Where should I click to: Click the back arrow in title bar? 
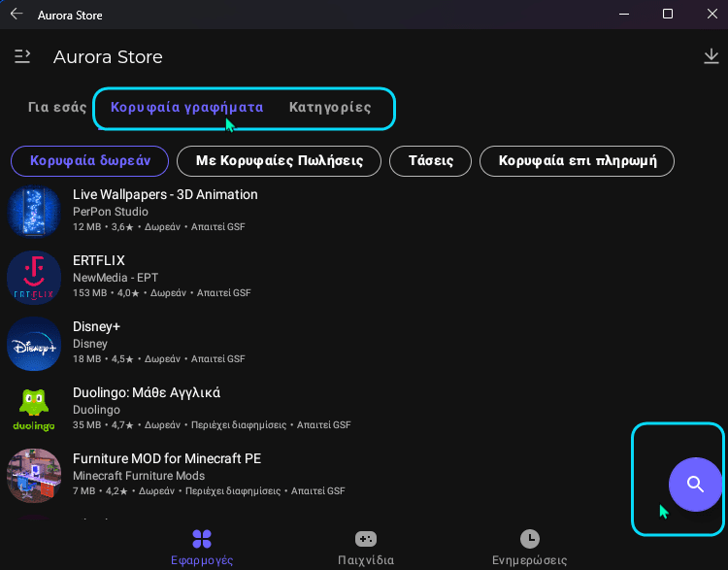(x=17, y=14)
